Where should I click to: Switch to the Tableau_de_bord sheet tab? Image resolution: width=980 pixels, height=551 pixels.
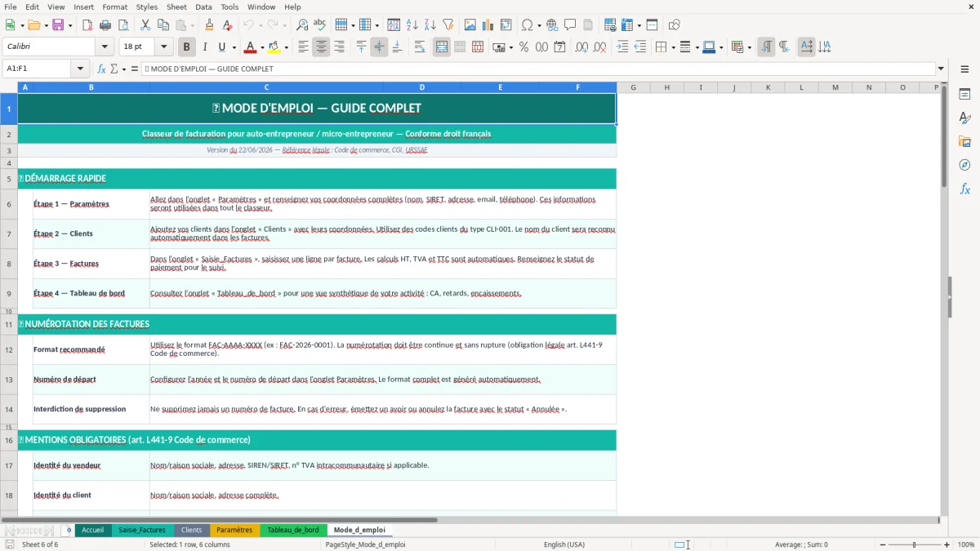tap(293, 530)
